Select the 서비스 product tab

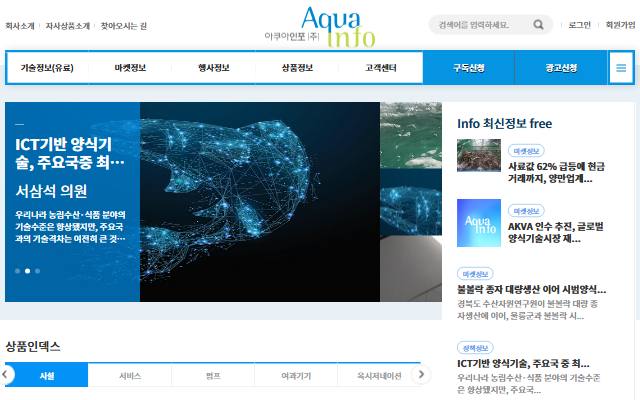click(x=130, y=376)
